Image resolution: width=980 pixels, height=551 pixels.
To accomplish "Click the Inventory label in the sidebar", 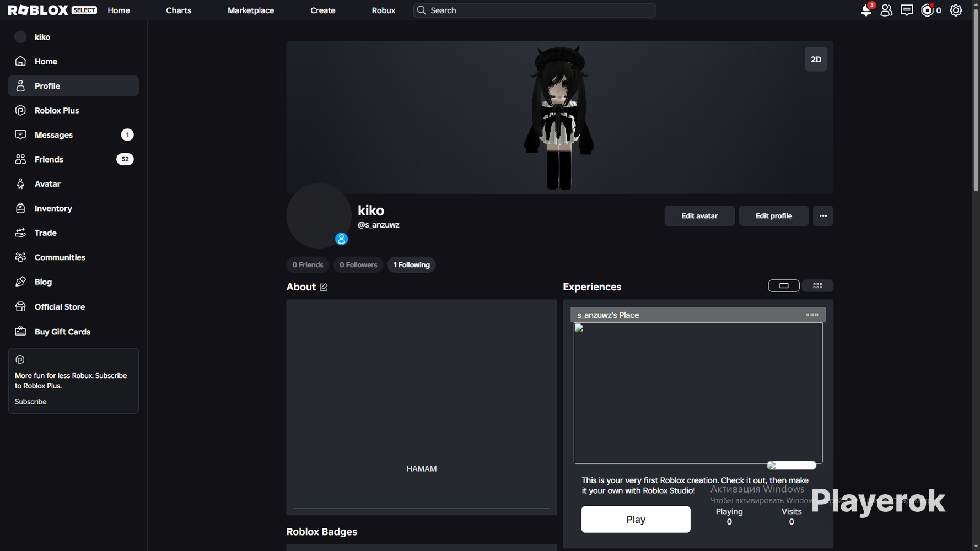I will (x=53, y=208).
